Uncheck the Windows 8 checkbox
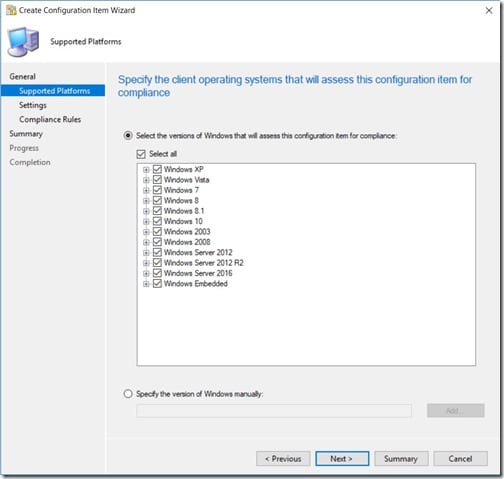 [x=157, y=200]
